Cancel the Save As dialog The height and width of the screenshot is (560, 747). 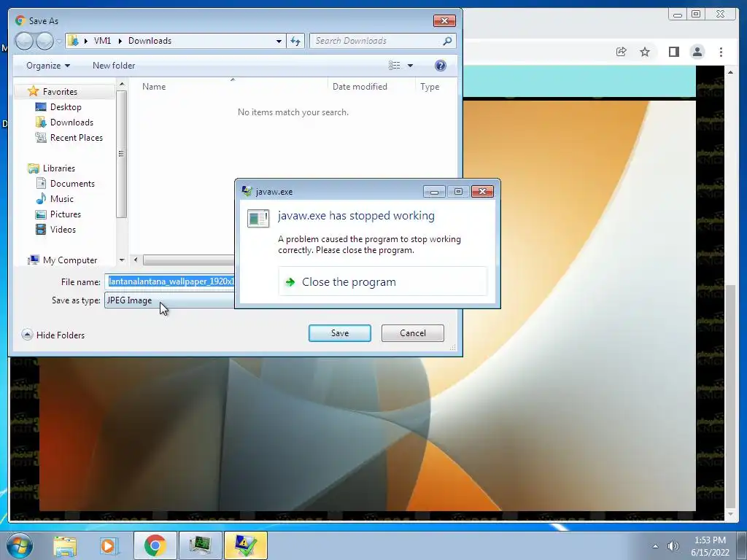[x=413, y=333]
